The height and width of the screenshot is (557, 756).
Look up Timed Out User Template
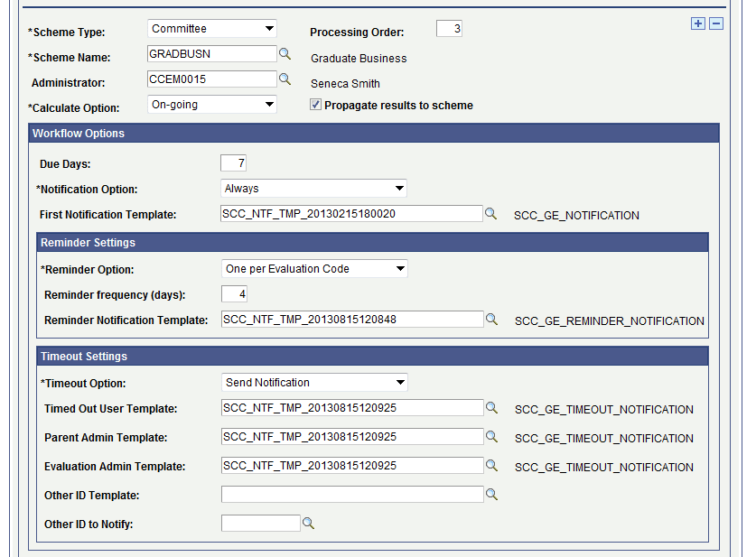tap(491, 408)
